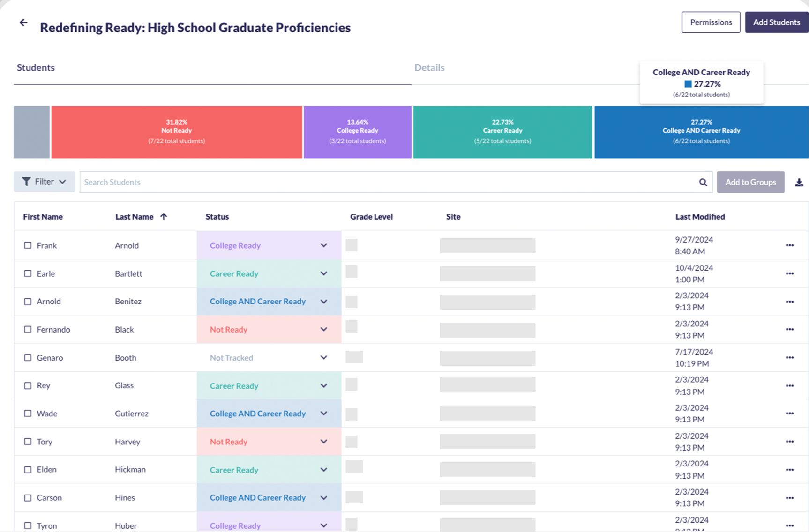Click the download export icon
The image size is (809, 532).
coord(799,183)
